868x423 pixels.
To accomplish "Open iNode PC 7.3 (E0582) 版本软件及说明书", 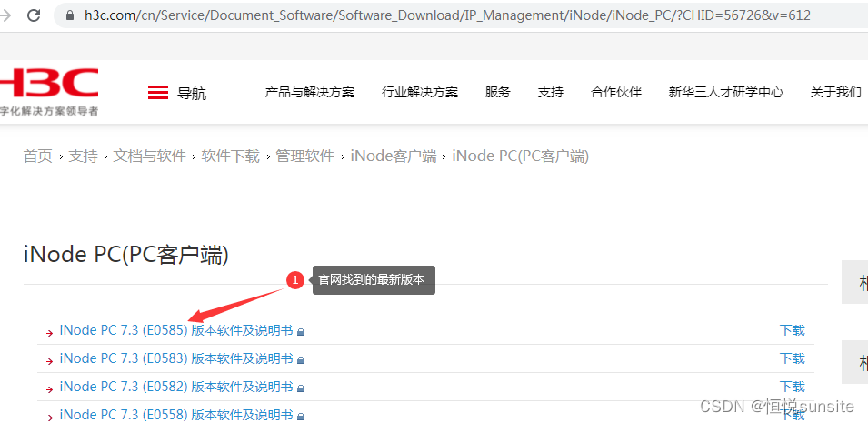I will (x=176, y=387).
